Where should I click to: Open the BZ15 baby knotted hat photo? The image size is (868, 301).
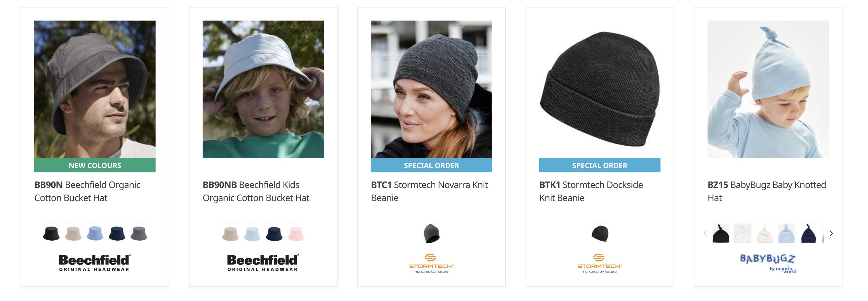click(768, 89)
